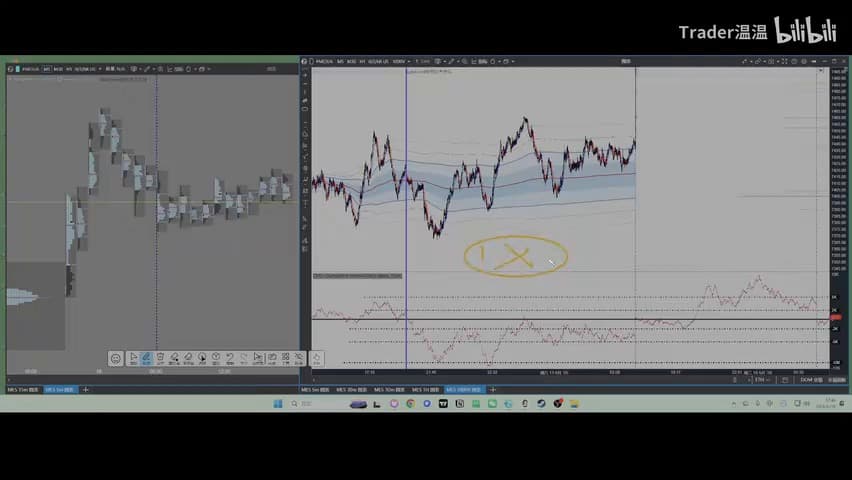Click the four-squares grid icon in annotation toolbar

(286, 358)
